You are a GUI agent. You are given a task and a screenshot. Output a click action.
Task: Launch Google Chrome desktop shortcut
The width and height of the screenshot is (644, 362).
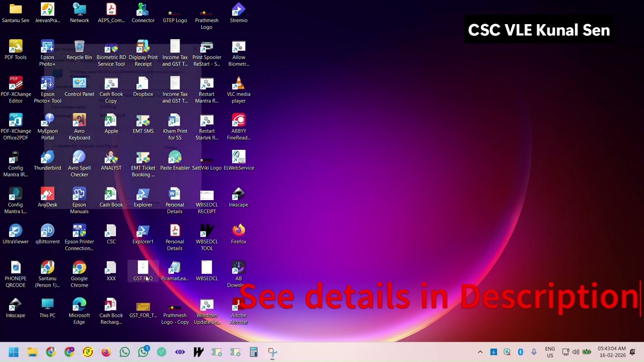point(79,275)
